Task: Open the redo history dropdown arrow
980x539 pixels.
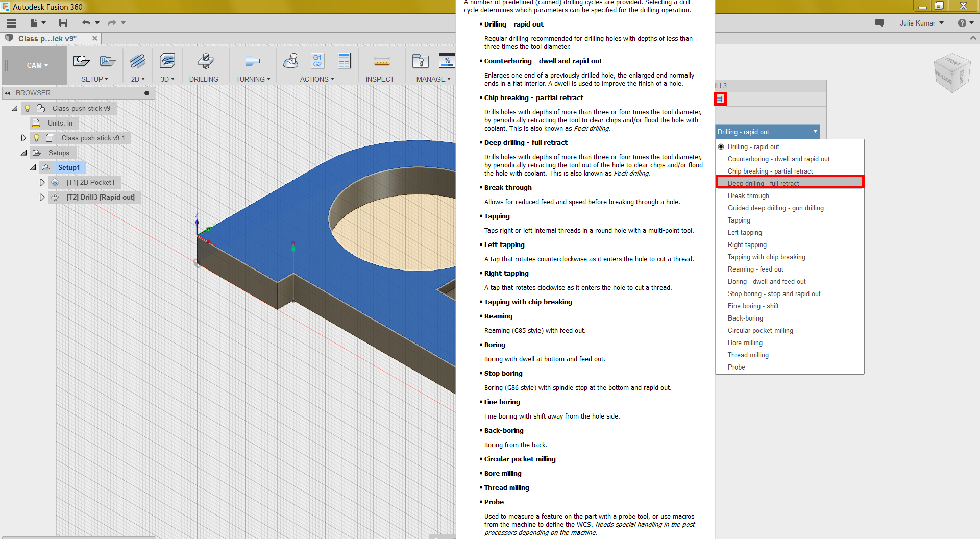Action: tap(124, 23)
